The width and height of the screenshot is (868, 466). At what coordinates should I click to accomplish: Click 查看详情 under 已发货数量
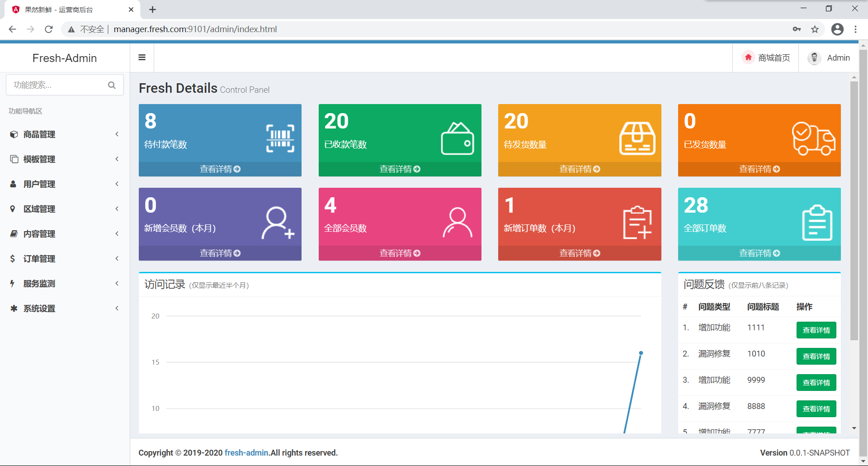tap(759, 169)
